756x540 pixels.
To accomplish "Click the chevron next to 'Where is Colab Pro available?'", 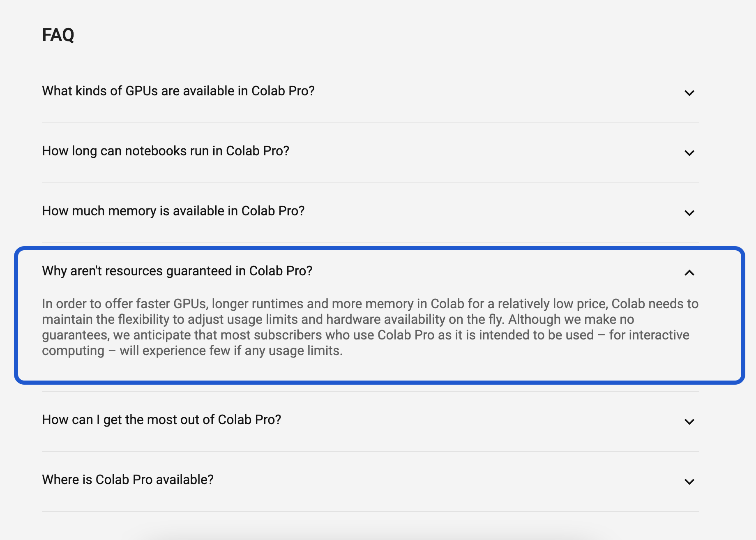I will click(689, 481).
